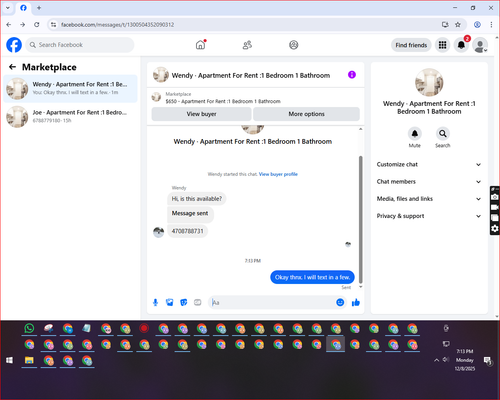Open the Friends icon in top navigation
500x400 pixels.
tap(247, 45)
